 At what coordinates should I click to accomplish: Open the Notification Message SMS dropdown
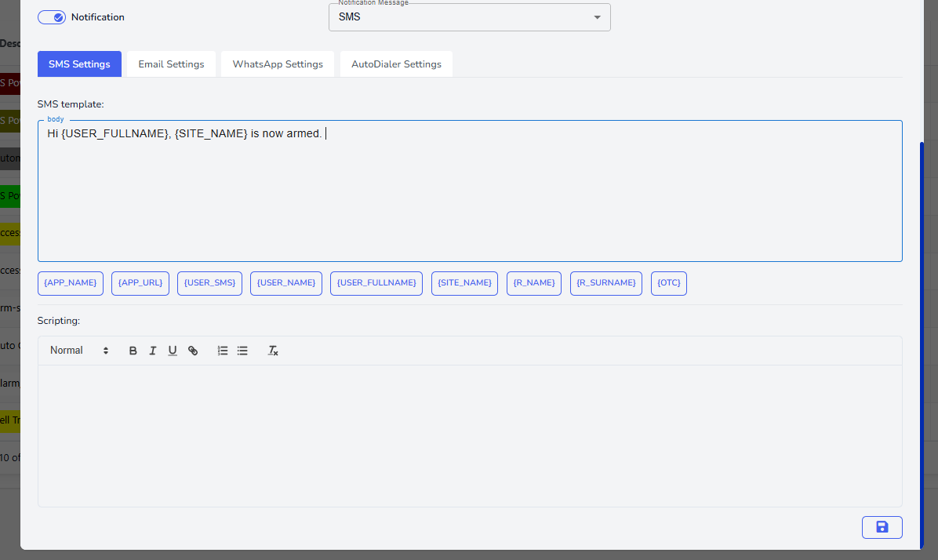pyautogui.click(x=469, y=17)
